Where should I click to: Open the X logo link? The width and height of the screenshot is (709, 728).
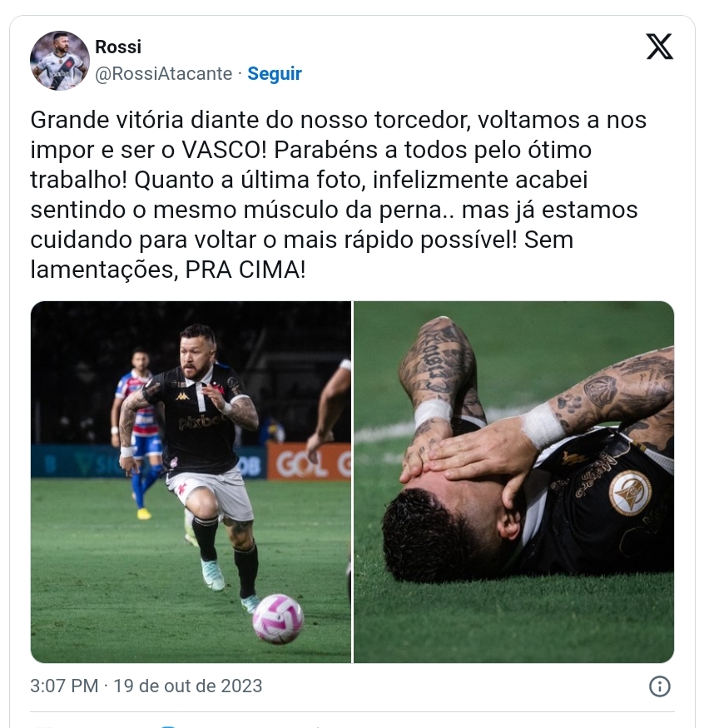pyautogui.click(x=659, y=47)
